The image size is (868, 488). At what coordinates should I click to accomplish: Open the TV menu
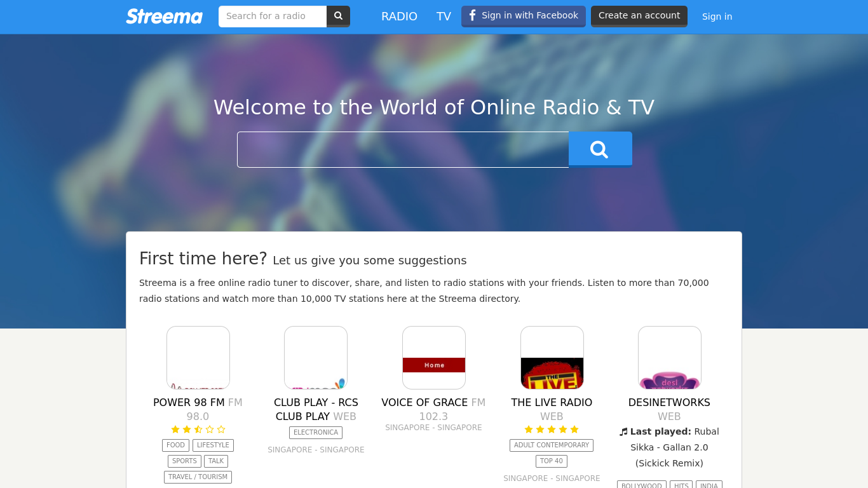(444, 17)
